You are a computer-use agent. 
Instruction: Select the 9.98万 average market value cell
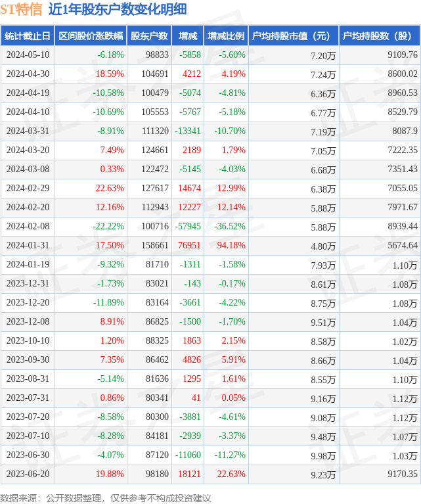tap(322, 456)
